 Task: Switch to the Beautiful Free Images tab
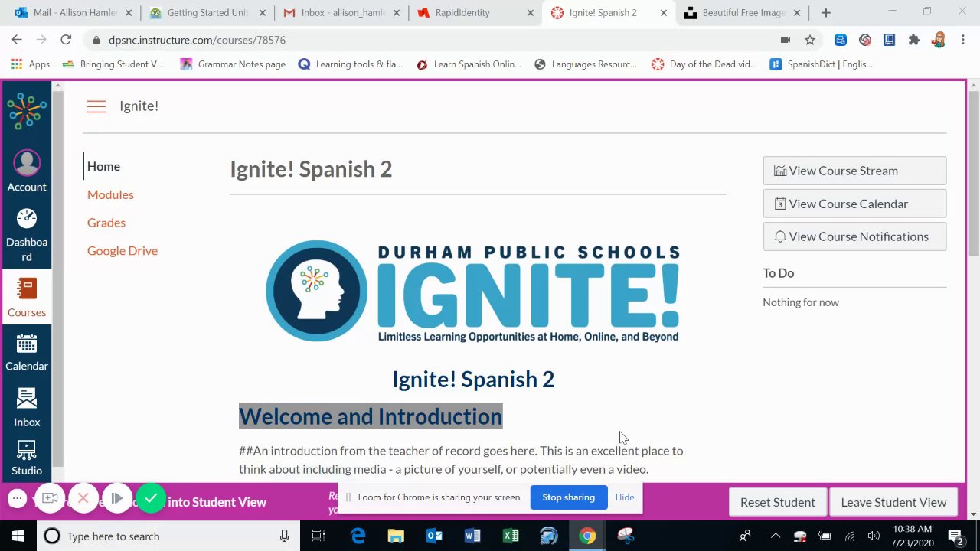[x=743, y=13]
